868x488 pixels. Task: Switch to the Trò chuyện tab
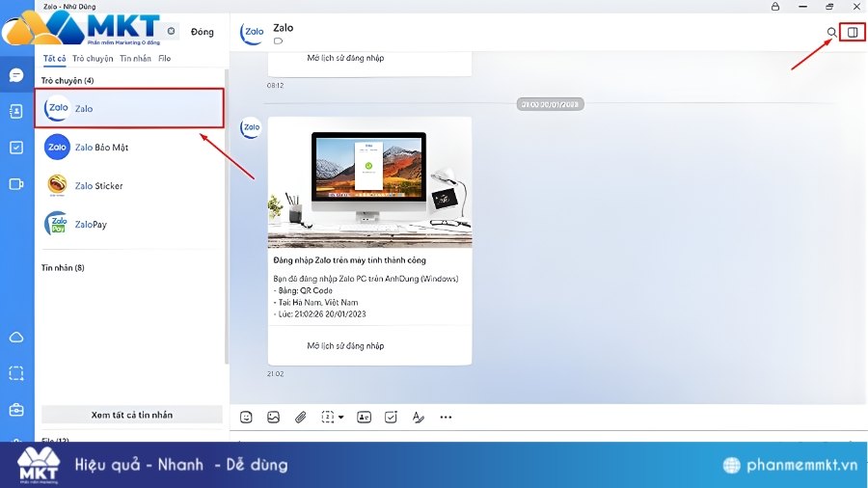(x=93, y=58)
